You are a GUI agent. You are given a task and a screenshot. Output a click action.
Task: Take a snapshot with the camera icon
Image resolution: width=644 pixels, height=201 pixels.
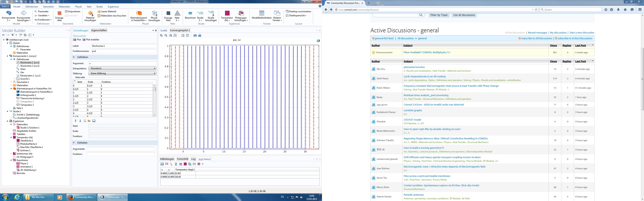(195, 35)
